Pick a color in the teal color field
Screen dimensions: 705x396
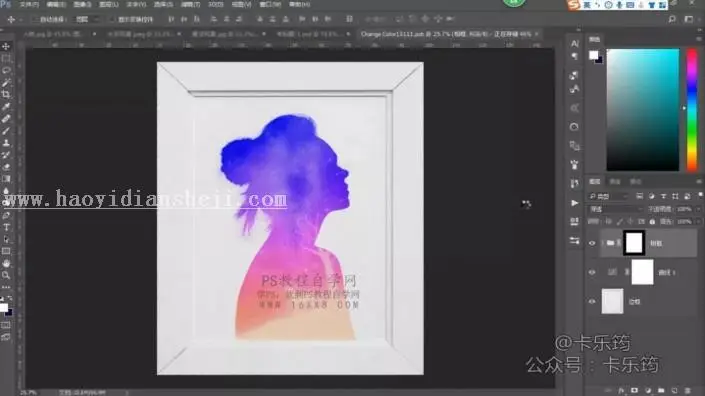[x=643, y=110]
